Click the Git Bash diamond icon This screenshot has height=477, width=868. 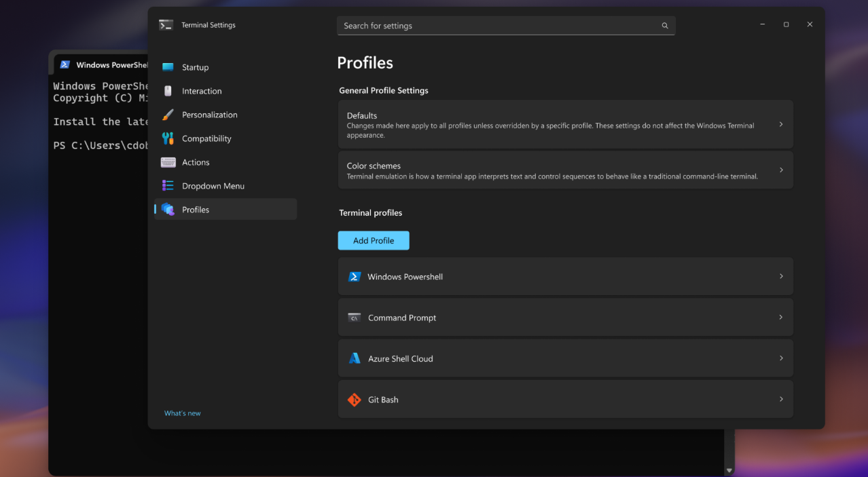[x=354, y=400]
